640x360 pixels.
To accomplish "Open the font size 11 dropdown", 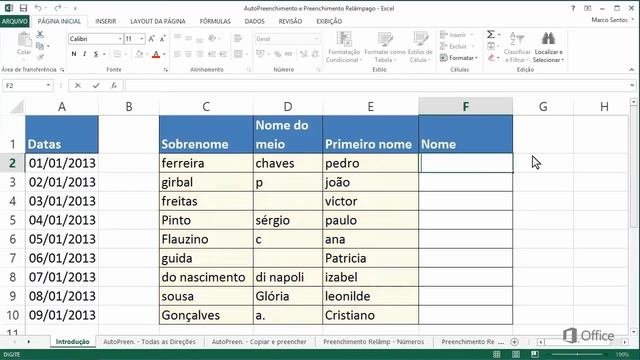I will point(142,39).
